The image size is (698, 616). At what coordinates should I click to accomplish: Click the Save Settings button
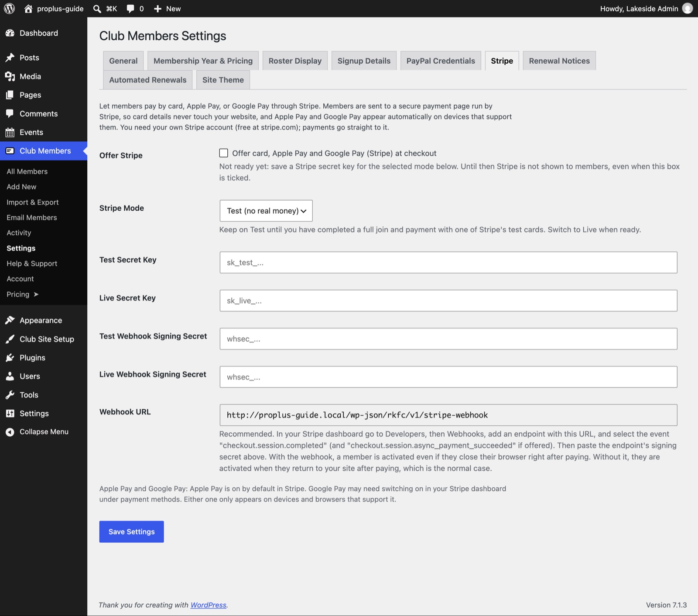(132, 532)
